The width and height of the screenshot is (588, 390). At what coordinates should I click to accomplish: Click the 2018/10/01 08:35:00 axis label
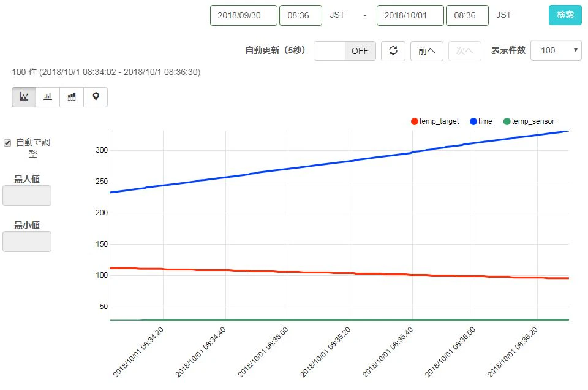pyautogui.click(x=263, y=352)
